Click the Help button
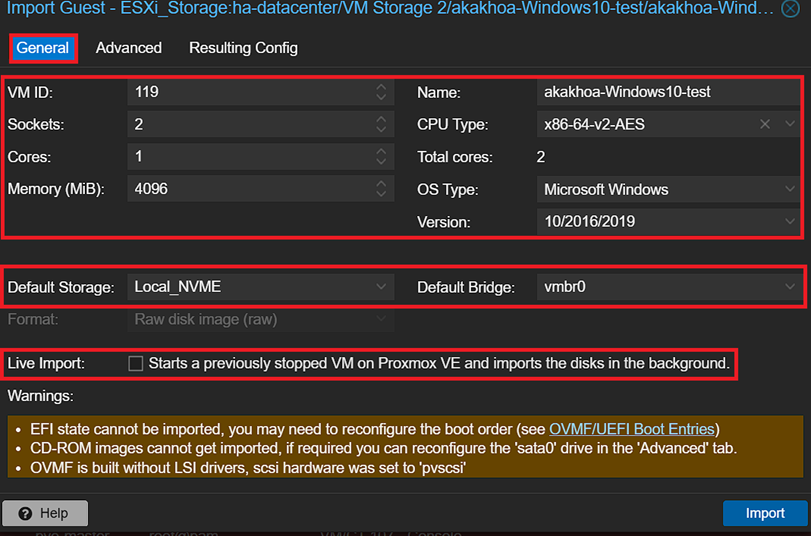This screenshot has height=536, width=811. [45, 513]
